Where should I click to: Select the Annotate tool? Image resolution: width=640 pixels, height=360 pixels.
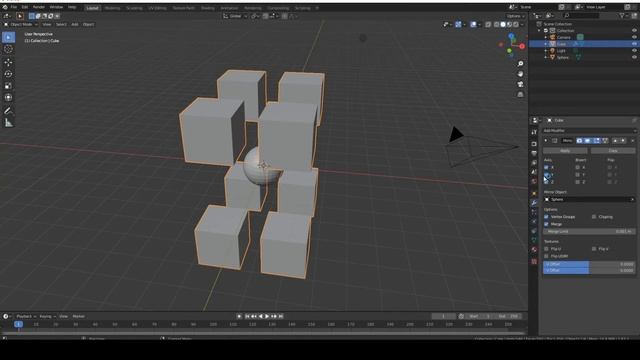coord(8,111)
